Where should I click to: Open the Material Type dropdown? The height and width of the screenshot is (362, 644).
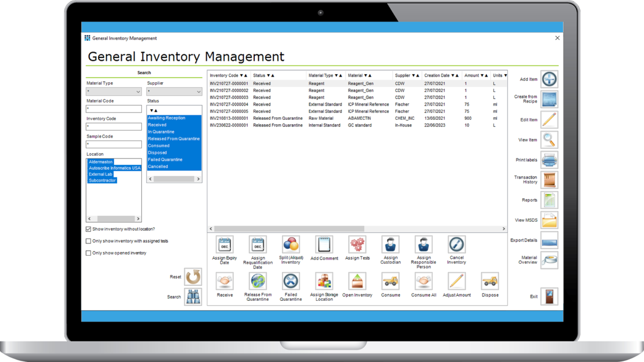(x=114, y=92)
